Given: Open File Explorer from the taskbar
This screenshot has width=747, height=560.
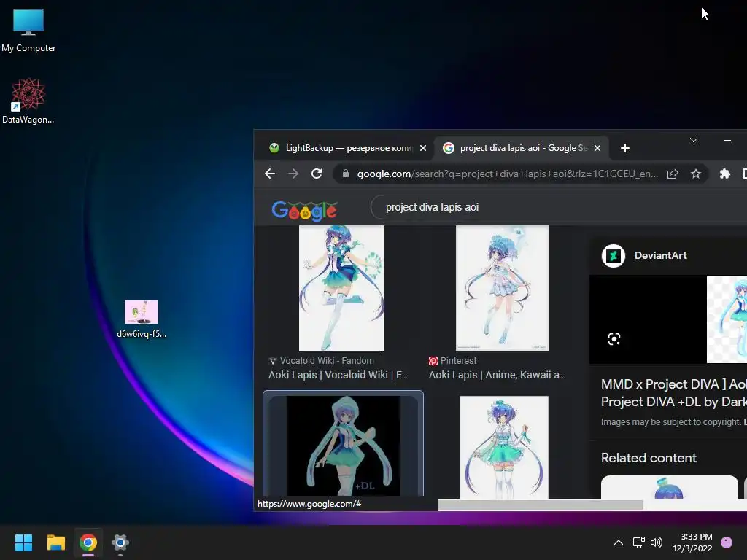Looking at the screenshot, I should pos(55,542).
